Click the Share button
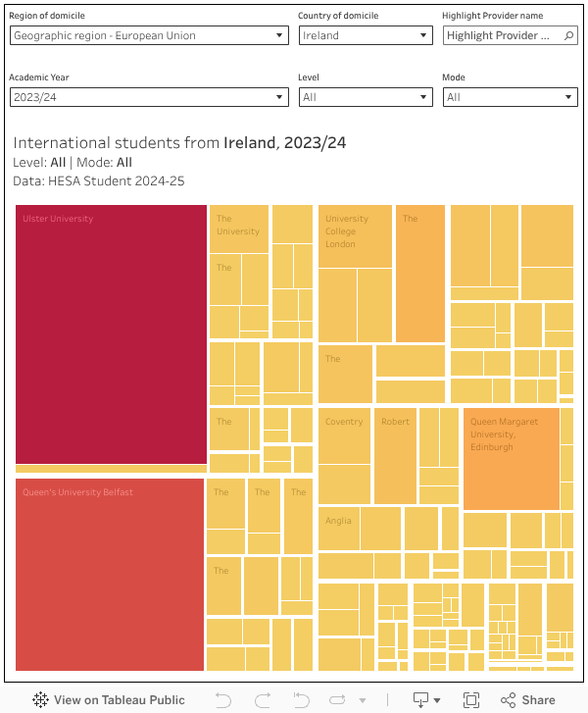The image size is (588, 713). (x=528, y=700)
